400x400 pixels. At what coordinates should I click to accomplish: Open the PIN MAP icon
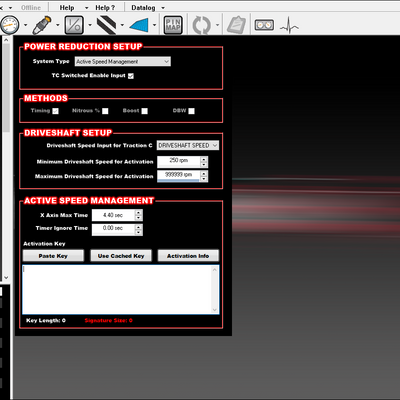tap(173, 25)
